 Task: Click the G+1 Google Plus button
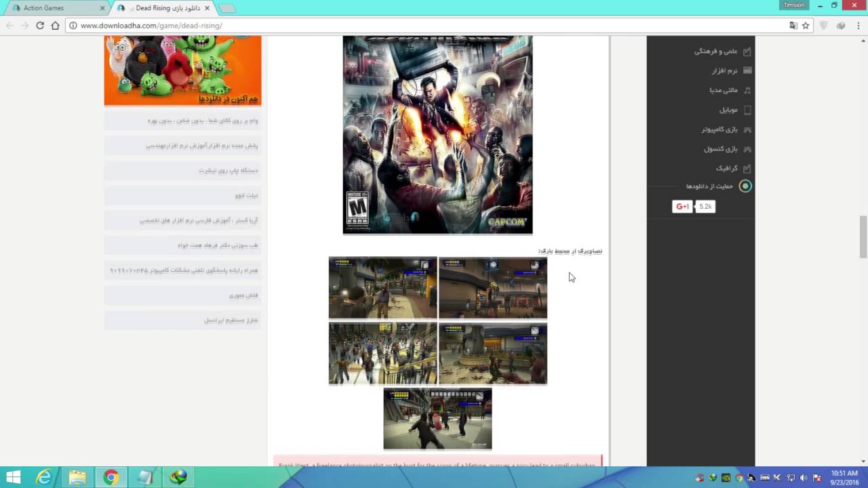click(682, 207)
